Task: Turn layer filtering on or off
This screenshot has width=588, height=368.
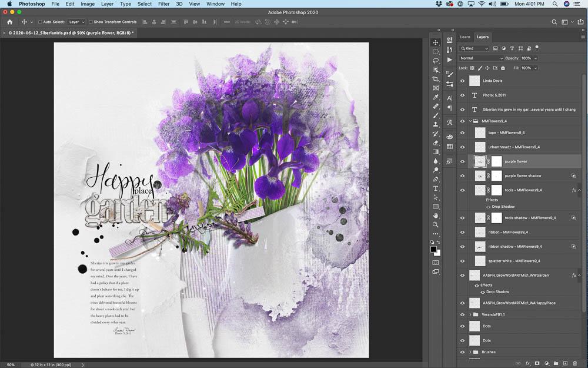Action: tap(537, 48)
